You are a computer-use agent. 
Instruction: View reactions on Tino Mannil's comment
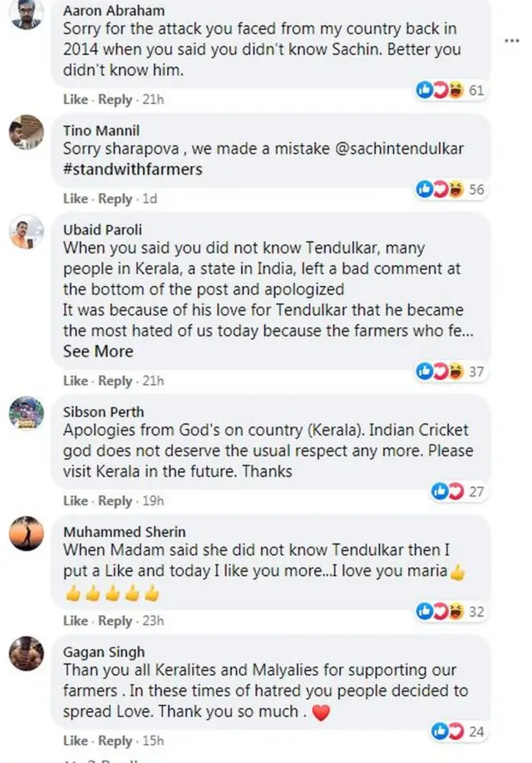(x=450, y=190)
